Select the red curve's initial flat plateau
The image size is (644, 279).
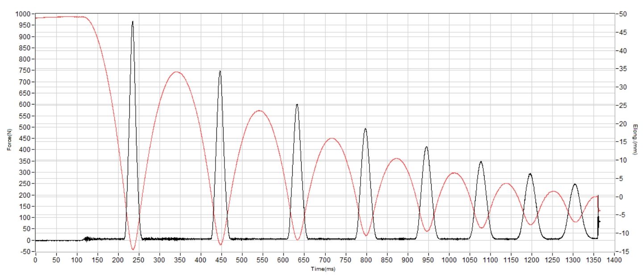coord(58,17)
